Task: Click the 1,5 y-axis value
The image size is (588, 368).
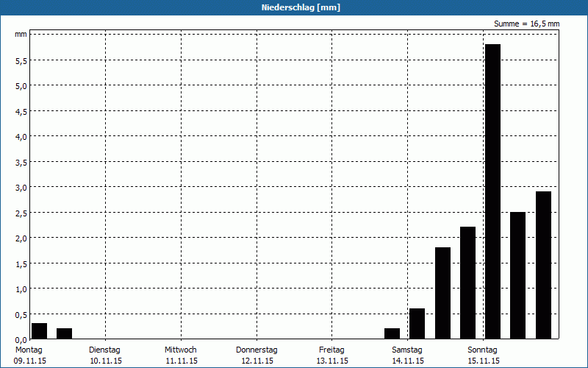Action: click(x=21, y=263)
